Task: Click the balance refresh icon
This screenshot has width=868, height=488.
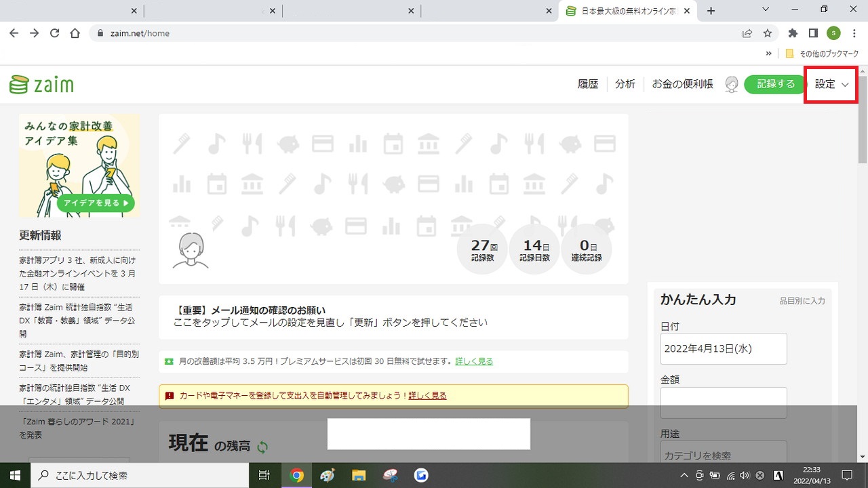Action: tap(262, 447)
